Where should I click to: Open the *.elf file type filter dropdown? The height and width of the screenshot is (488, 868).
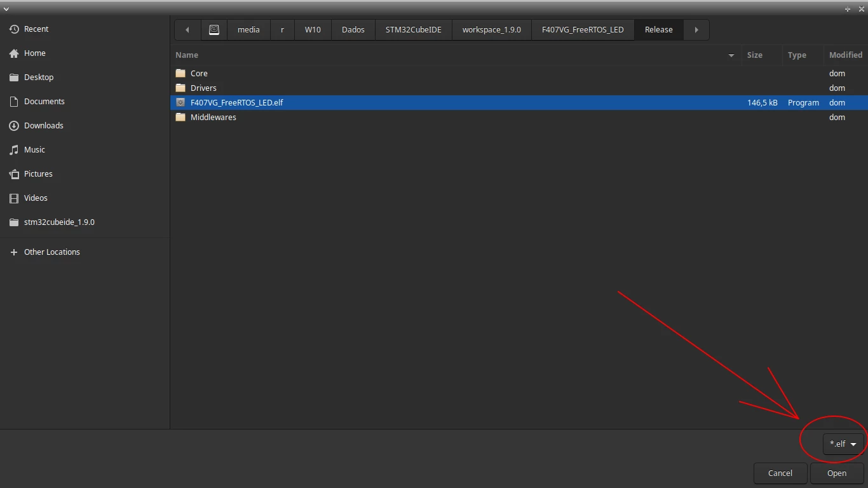pyautogui.click(x=843, y=444)
